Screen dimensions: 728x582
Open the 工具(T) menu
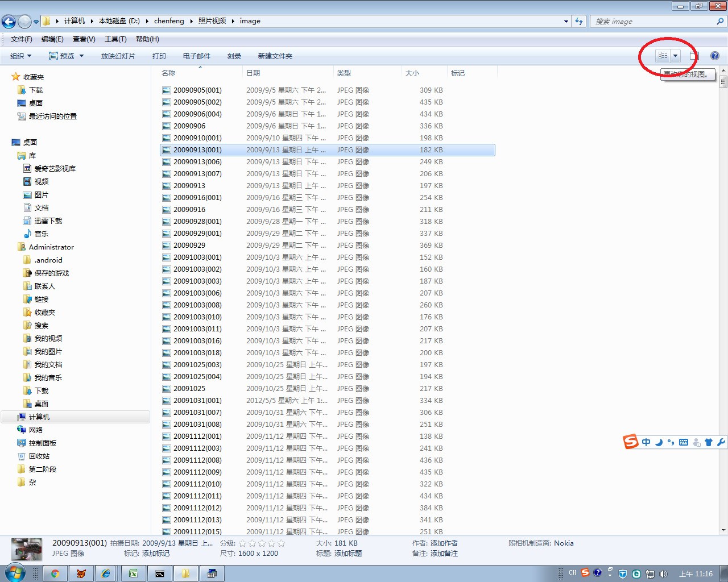point(115,39)
